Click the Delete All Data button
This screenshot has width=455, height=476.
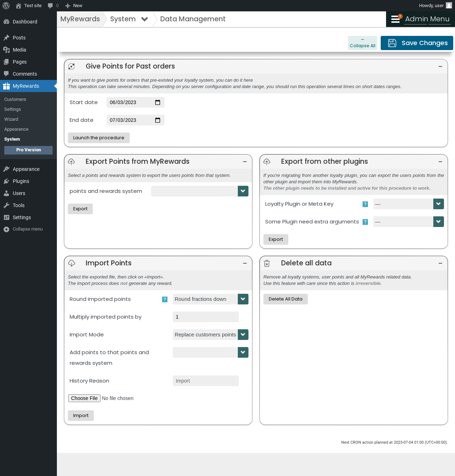(285, 299)
